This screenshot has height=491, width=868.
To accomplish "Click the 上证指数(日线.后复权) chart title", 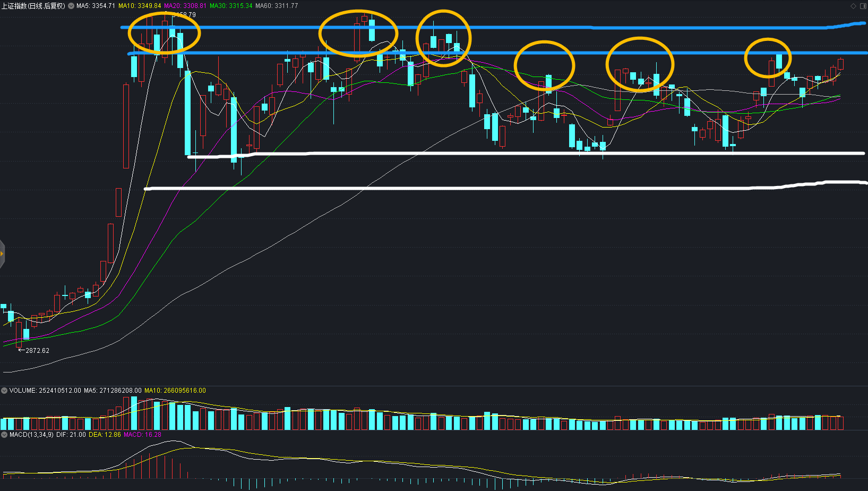I will [33, 6].
